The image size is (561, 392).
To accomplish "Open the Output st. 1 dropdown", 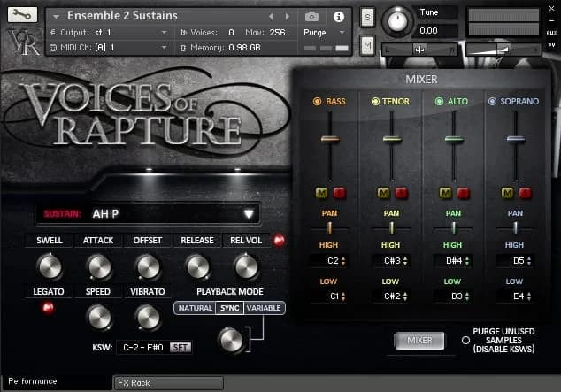I will coord(109,33).
